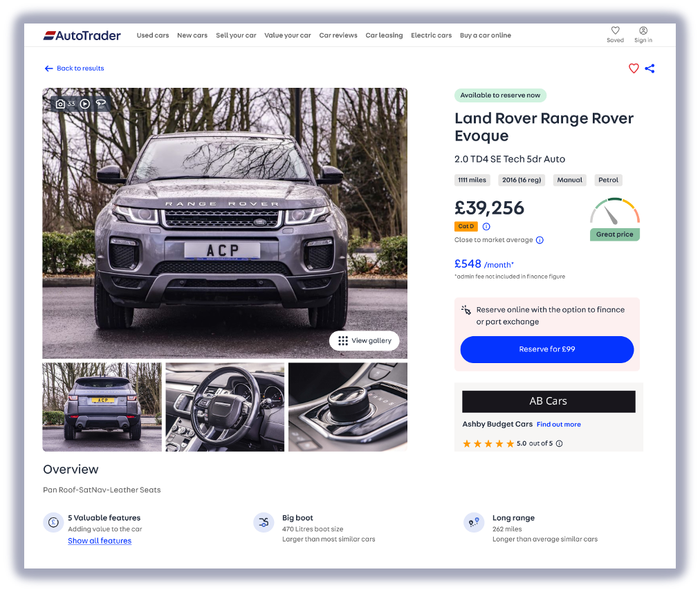The width and height of the screenshot is (700, 592).
Task: Click info icon beside 5.0 out of 5
Action: 560,443
